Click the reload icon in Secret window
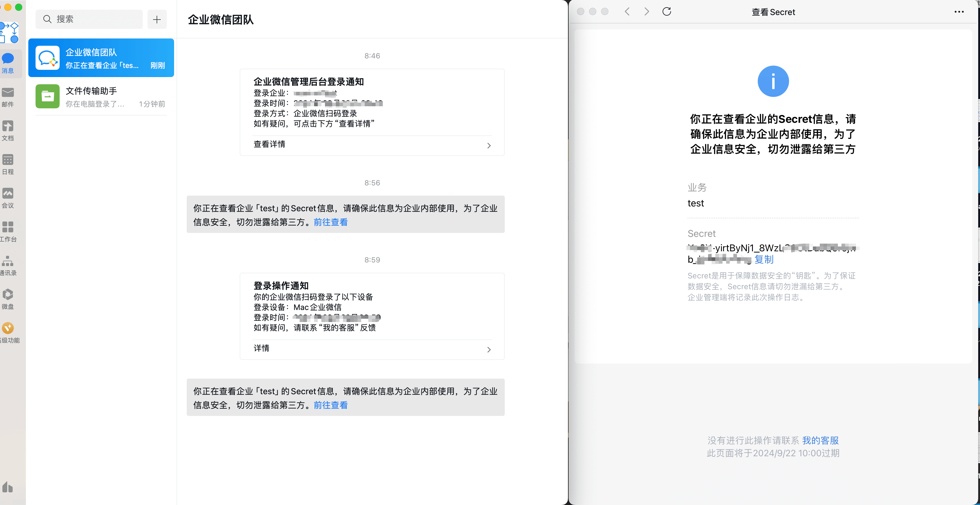The height and width of the screenshot is (505, 980). (666, 12)
